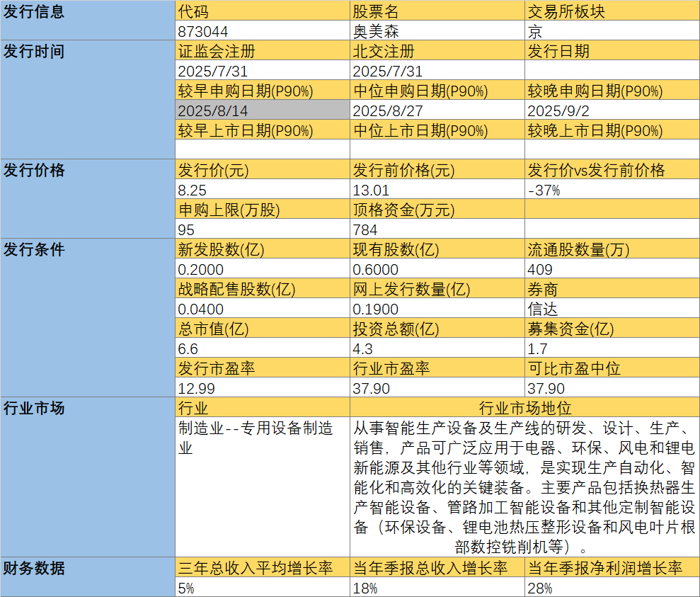
Task: Click the 财务数据 section label
Action: click(x=88, y=577)
